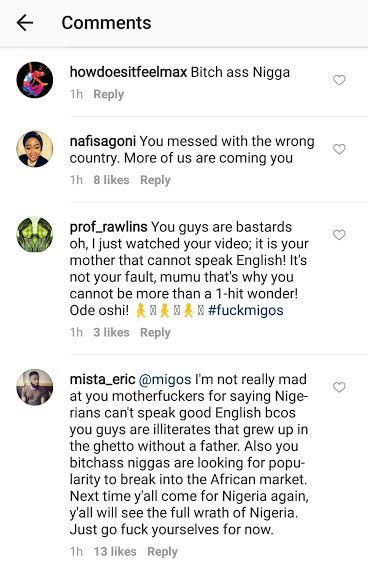Reply to nafisagoni's comment
368x571 pixels.
coord(155,180)
